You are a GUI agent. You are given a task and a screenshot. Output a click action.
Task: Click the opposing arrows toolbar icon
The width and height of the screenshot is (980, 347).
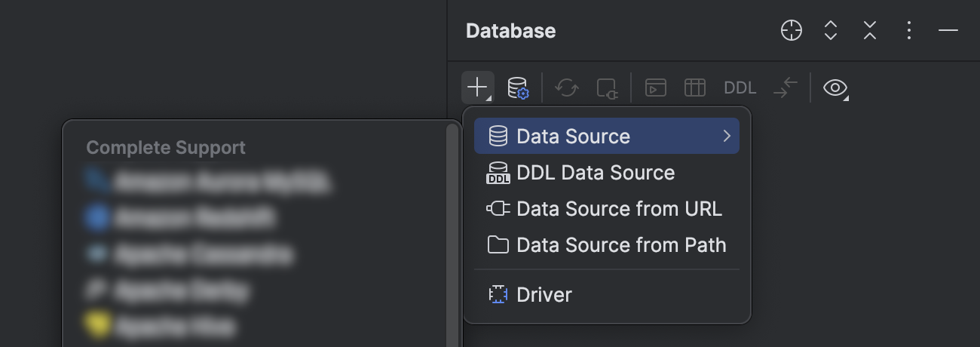(786, 88)
